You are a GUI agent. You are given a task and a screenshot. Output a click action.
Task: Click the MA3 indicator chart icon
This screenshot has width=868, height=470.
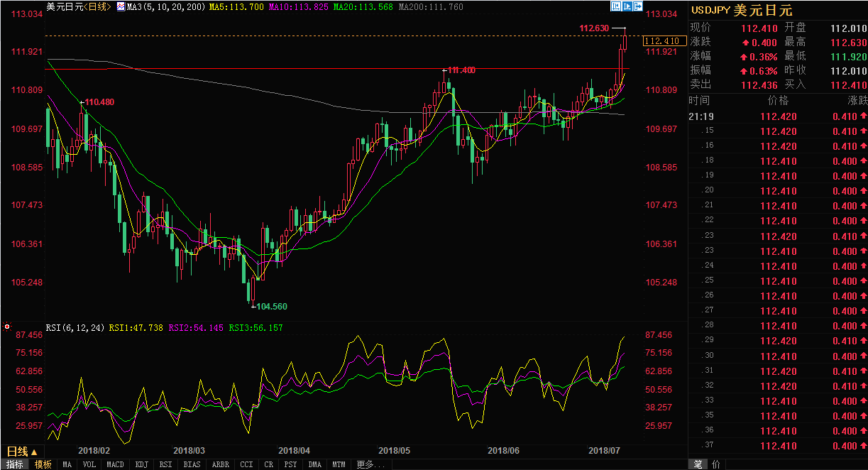point(120,6)
